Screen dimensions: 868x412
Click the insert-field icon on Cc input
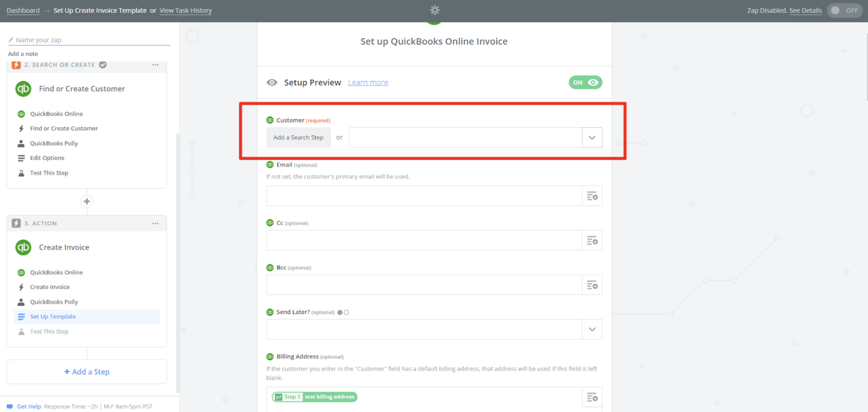tap(592, 241)
